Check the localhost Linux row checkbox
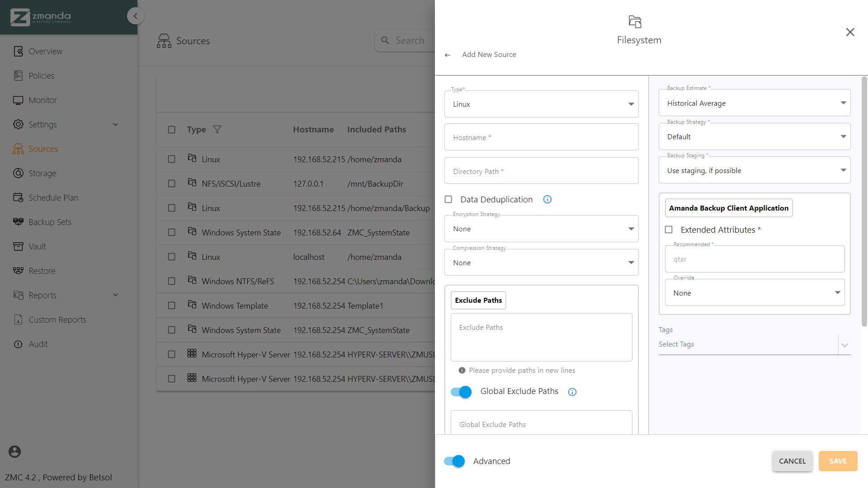The image size is (868, 488). tap(172, 257)
